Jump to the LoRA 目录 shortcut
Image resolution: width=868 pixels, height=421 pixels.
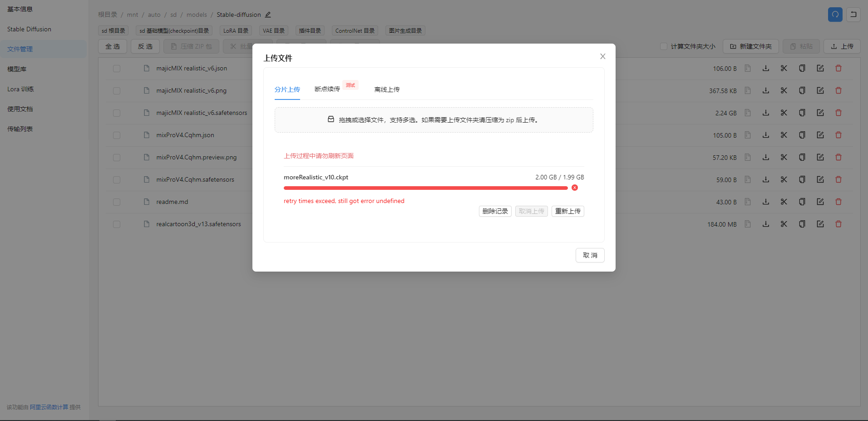[236, 31]
